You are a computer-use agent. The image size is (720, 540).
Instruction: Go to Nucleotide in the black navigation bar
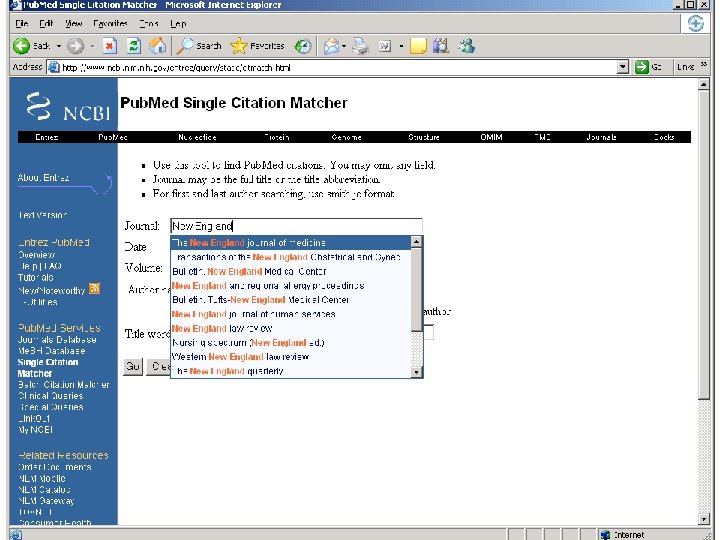(197, 137)
